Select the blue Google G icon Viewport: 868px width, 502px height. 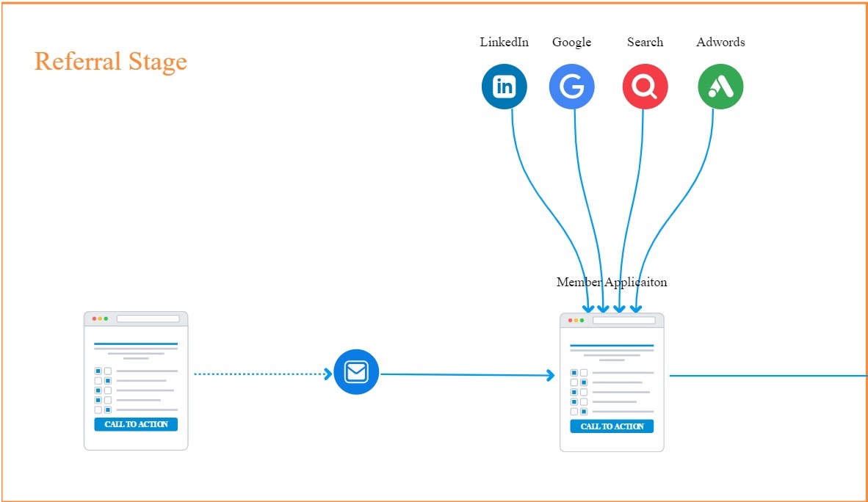572,87
